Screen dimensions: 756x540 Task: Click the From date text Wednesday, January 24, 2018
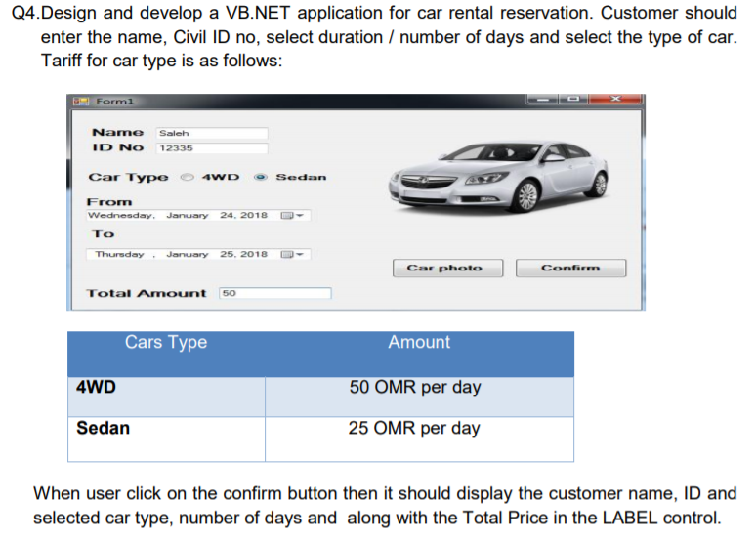[178, 216]
